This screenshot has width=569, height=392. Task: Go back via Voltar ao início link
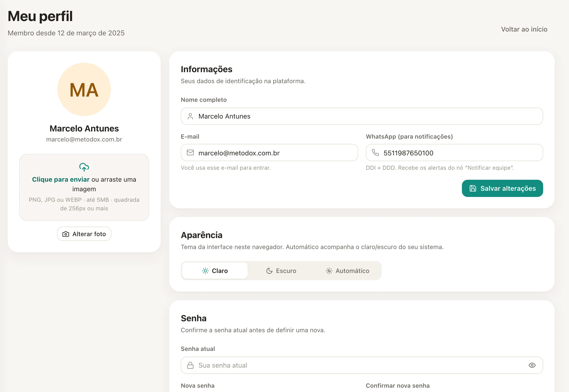524,29
